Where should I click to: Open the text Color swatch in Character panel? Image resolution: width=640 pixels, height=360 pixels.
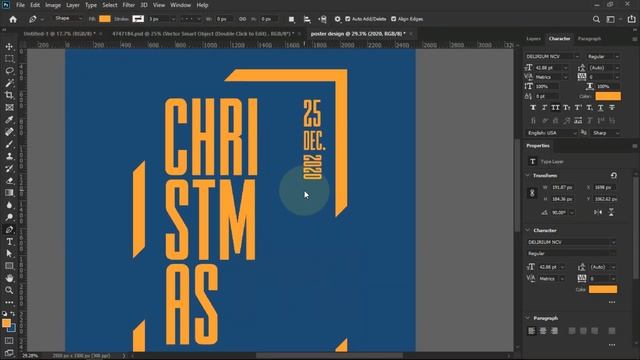pos(608,96)
